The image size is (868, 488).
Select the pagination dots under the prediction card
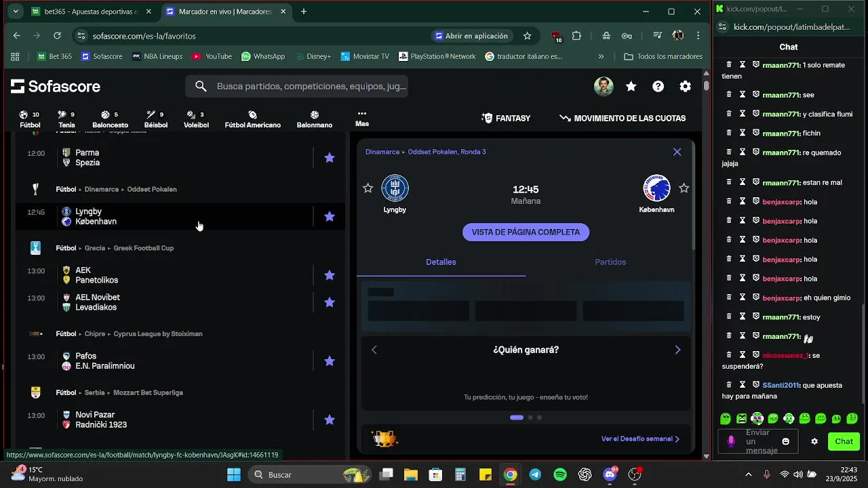click(526, 418)
